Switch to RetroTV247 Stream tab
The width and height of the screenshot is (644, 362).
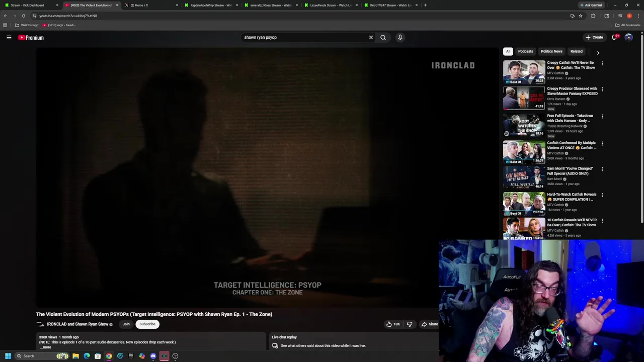click(390, 5)
